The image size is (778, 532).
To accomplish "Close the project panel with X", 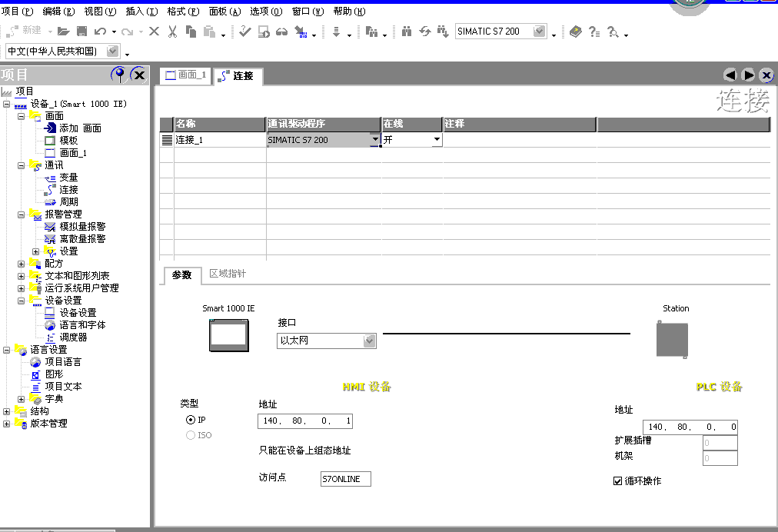I will tap(139, 75).
